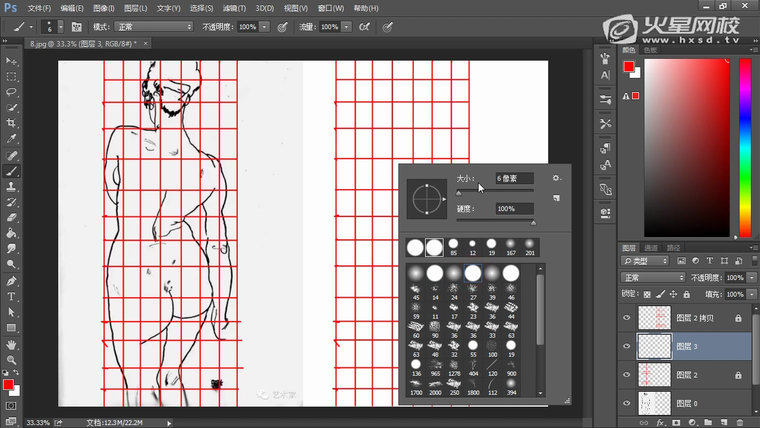
Task: Select the Lasso tool
Action: [x=12, y=92]
